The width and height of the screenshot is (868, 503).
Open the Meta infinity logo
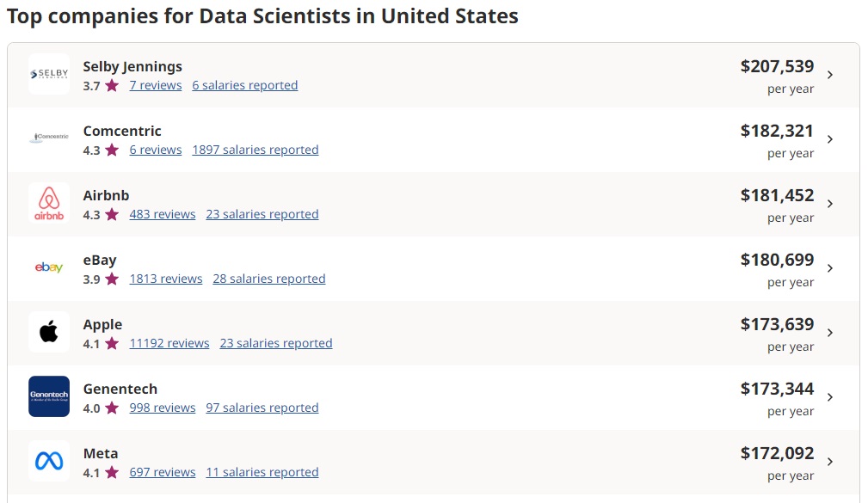[x=49, y=461]
